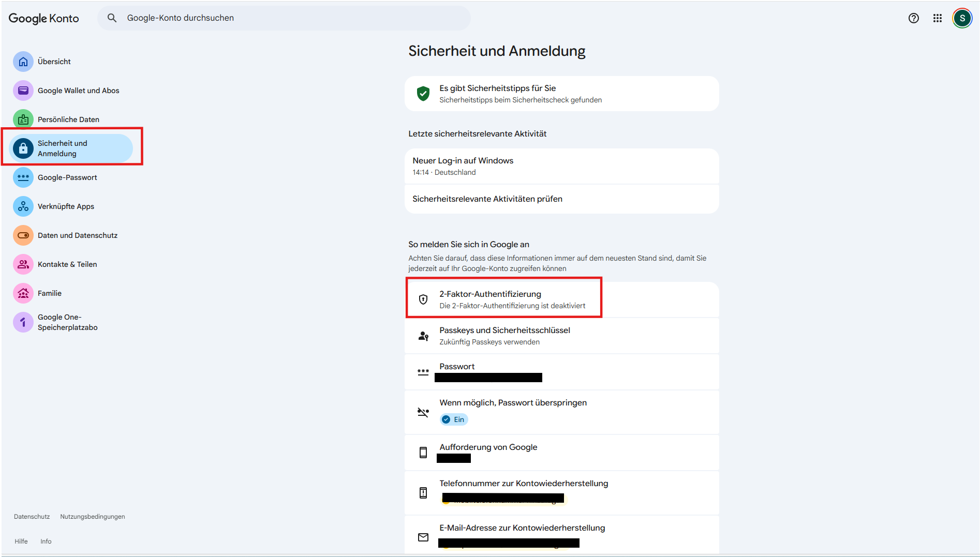Click the Passkeys person-key icon
This screenshot has width=980, height=557.
tap(423, 336)
